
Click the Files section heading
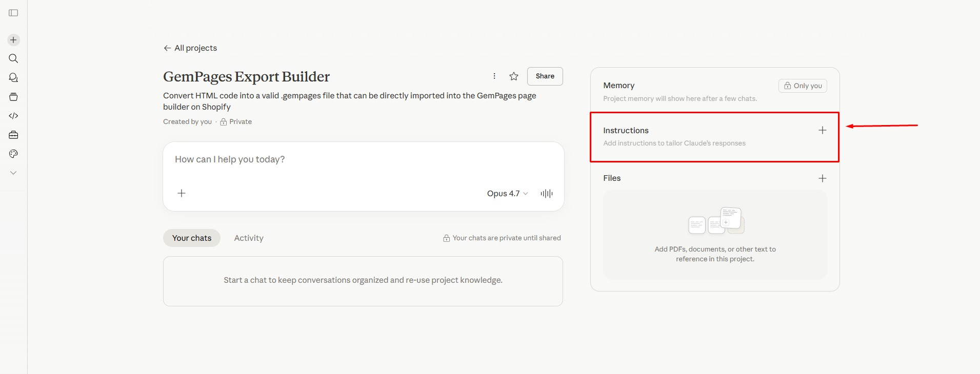612,178
